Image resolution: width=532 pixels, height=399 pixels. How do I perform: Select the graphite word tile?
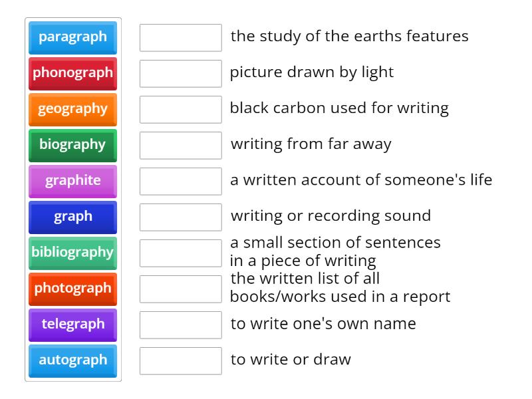(72, 182)
